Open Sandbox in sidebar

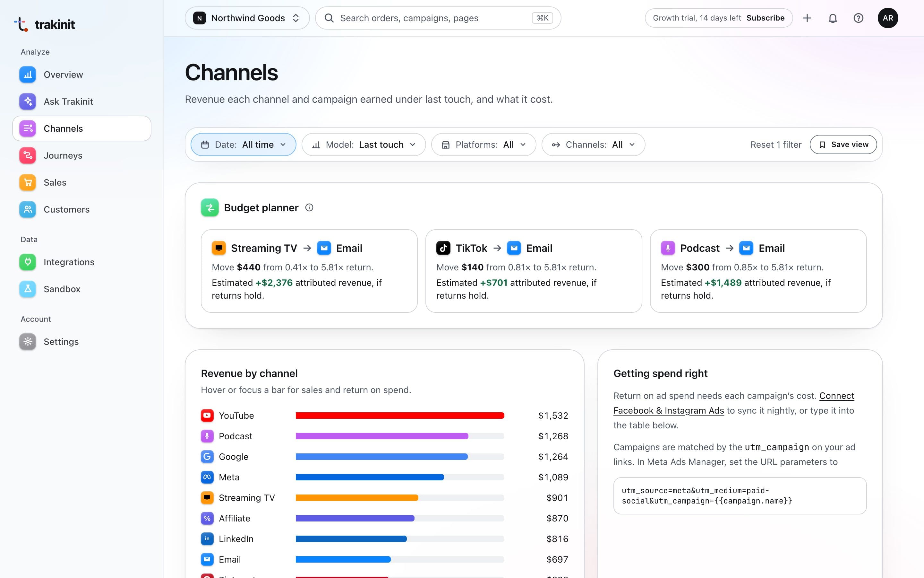pyautogui.click(x=82, y=289)
